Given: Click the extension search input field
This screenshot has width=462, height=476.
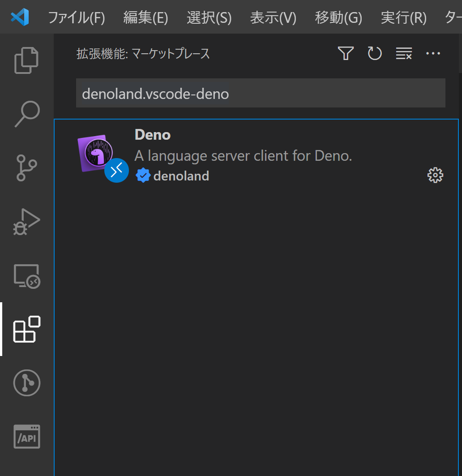Looking at the screenshot, I should [x=261, y=93].
